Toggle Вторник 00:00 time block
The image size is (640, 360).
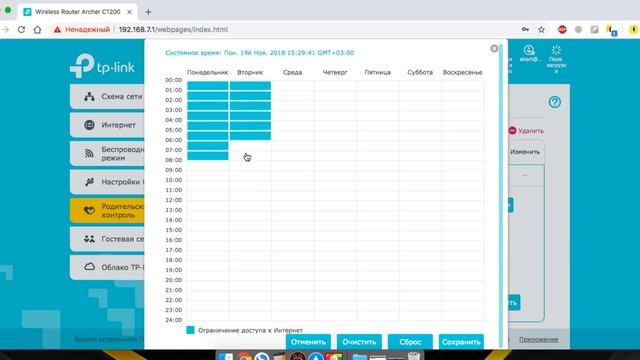pos(250,86)
